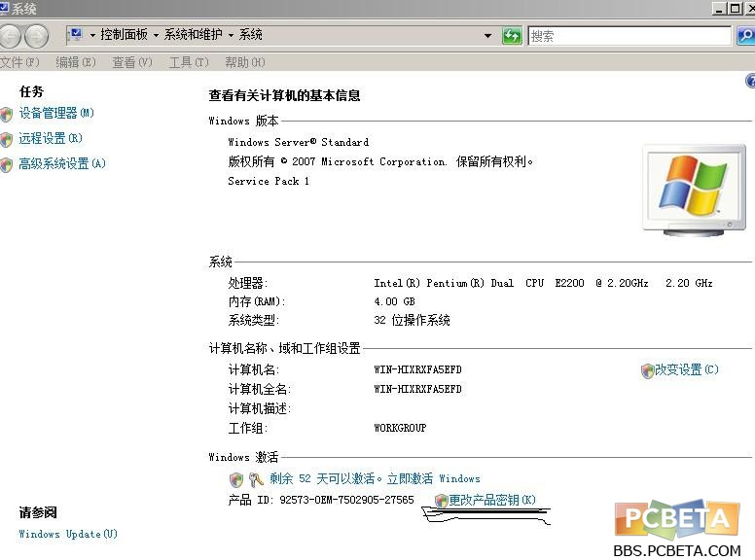
Task: Click inside the 搜索 search field
Action: pyautogui.click(x=629, y=36)
